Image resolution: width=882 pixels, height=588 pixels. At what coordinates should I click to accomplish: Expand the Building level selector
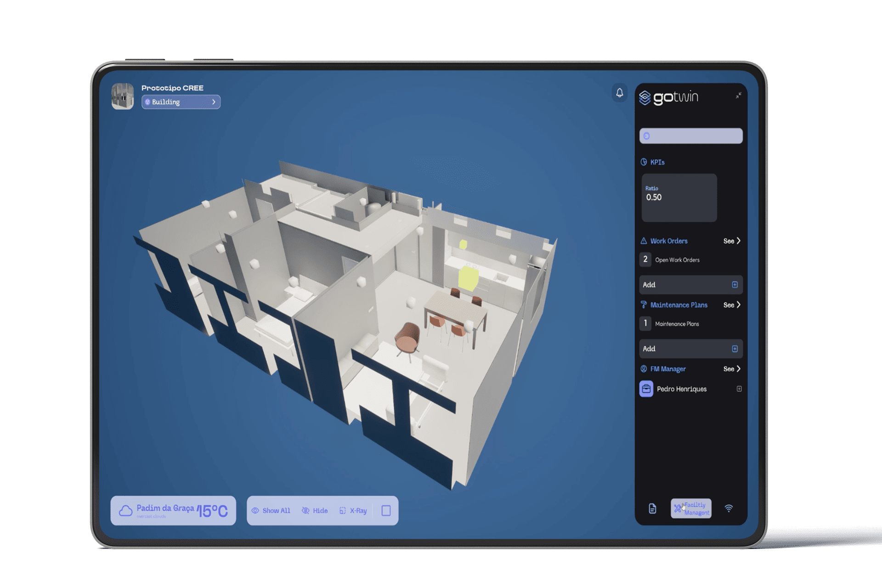181,102
